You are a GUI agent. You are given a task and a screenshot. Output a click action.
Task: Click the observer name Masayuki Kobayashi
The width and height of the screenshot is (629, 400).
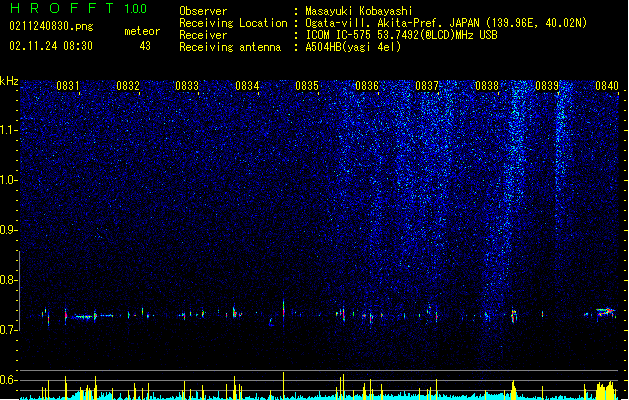click(x=359, y=11)
